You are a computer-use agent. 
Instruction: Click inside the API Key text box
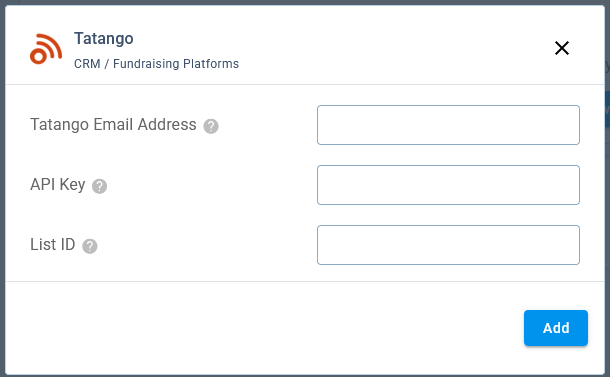tap(448, 185)
